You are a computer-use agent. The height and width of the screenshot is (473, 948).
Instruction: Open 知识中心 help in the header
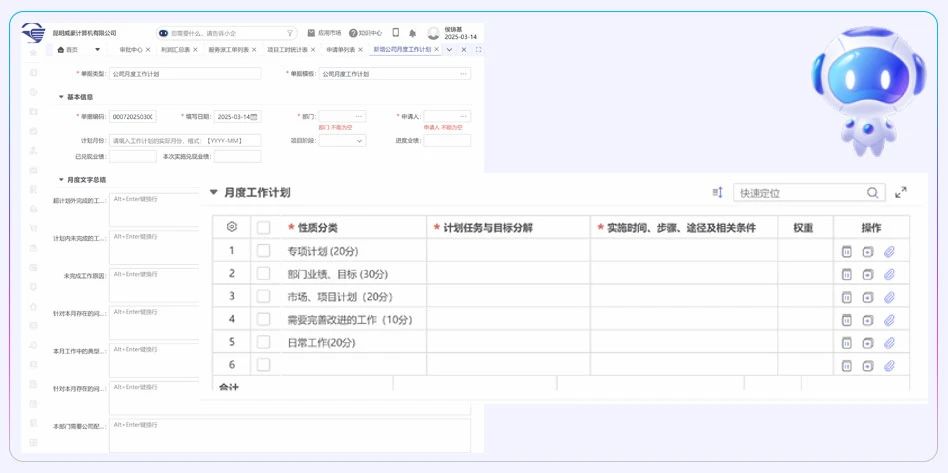(x=365, y=33)
